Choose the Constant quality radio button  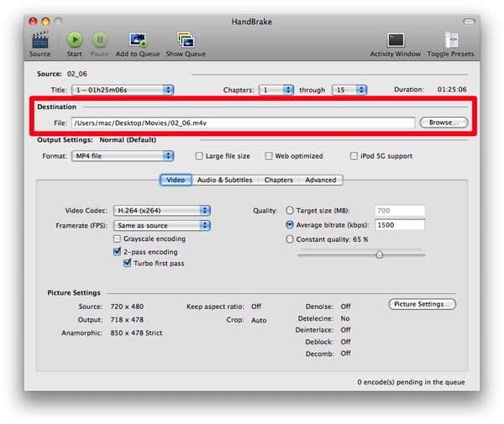click(290, 239)
